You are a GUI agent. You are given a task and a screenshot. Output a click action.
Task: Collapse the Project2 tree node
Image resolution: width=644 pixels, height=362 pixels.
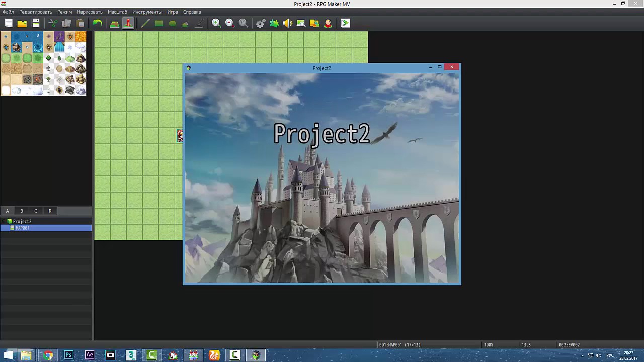coord(4,221)
